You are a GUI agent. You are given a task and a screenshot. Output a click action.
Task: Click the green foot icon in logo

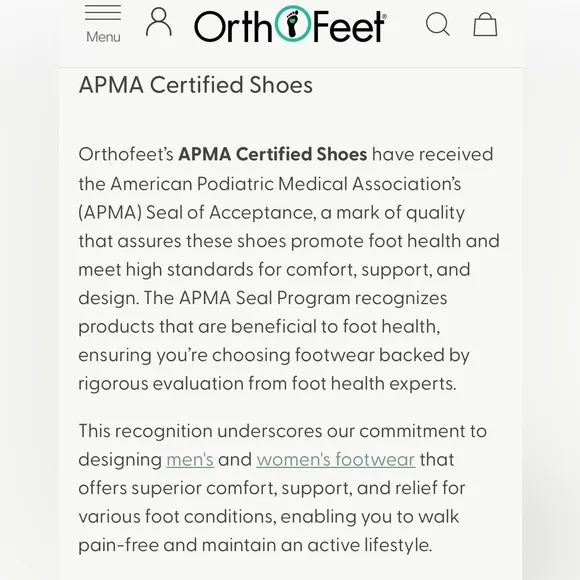pyautogui.click(x=292, y=23)
